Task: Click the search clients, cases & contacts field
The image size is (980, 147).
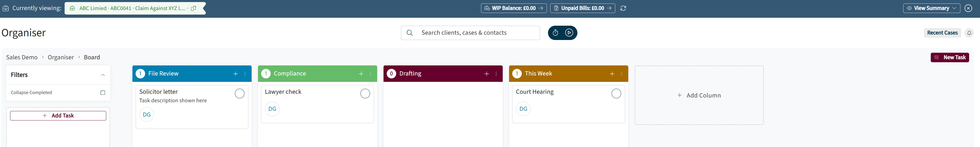Action: [471, 33]
